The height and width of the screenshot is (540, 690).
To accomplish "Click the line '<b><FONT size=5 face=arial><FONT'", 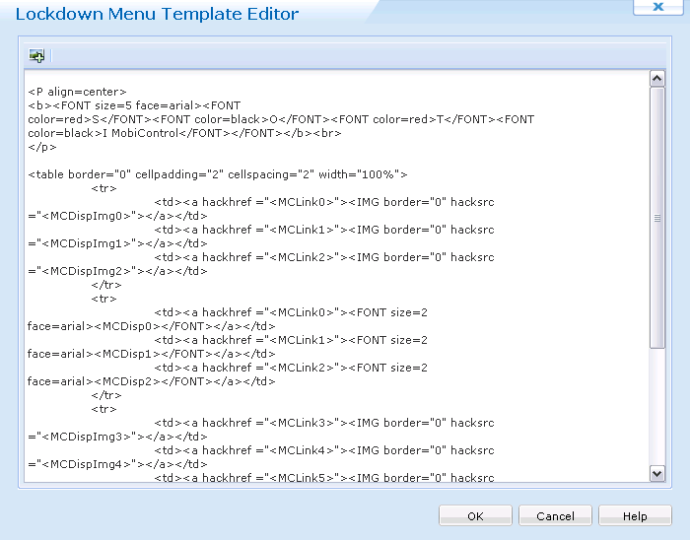I will 134,106.
